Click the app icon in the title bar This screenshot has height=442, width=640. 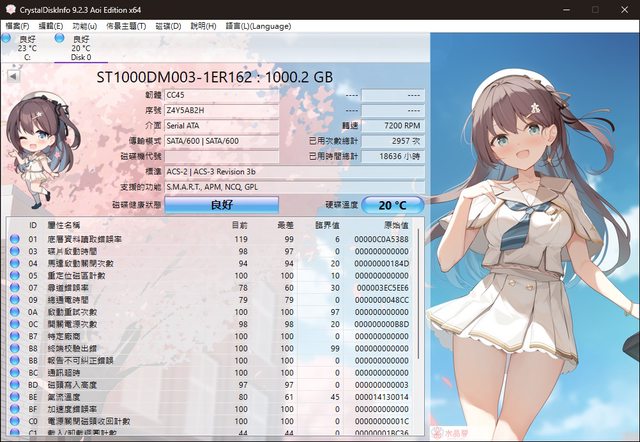pyautogui.click(x=11, y=8)
